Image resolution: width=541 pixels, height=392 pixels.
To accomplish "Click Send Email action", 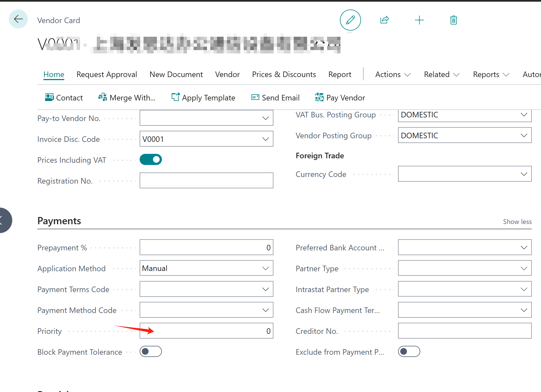I will click(275, 98).
